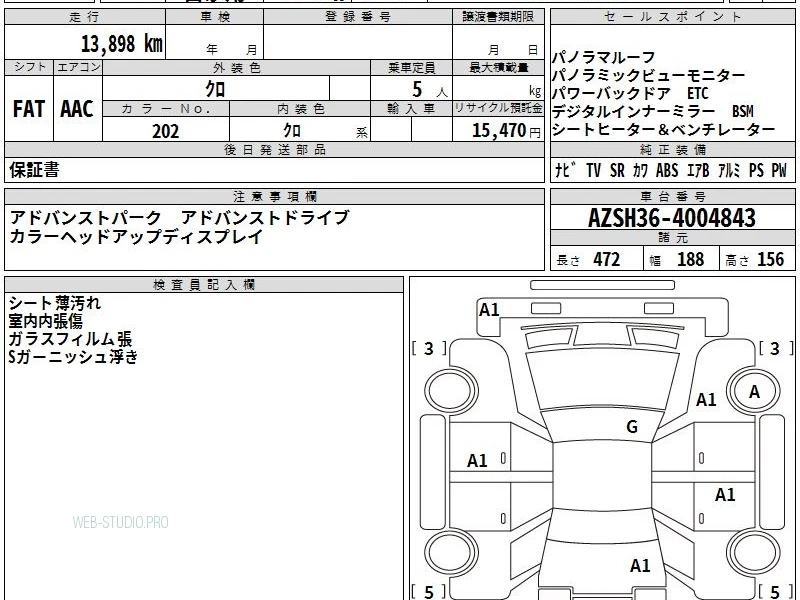Click the seating capacity value 5 人
Viewport: 800px width, 600px height.
coord(430,90)
